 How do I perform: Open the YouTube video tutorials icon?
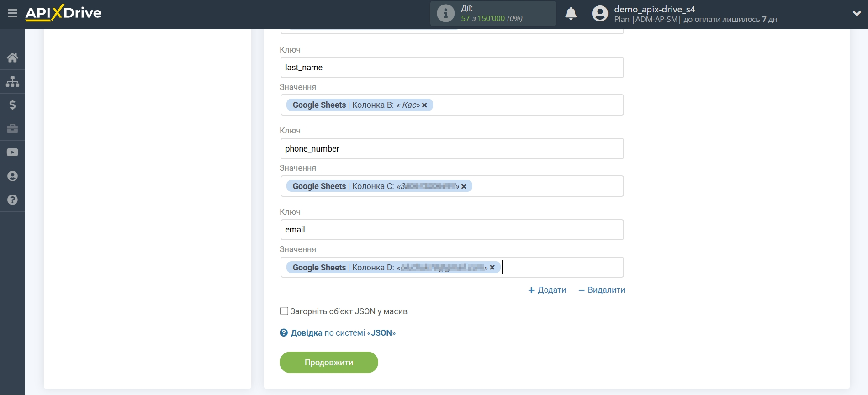click(x=12, y=153)
